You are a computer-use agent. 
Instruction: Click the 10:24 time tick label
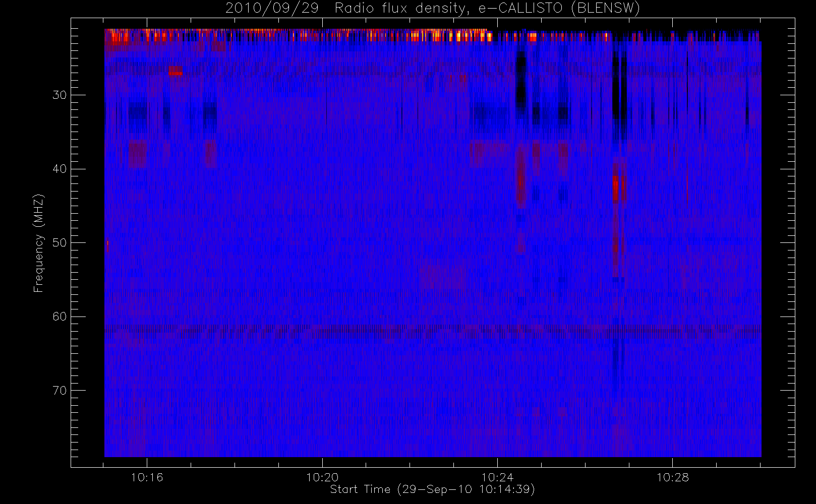(x=497, y=477)
